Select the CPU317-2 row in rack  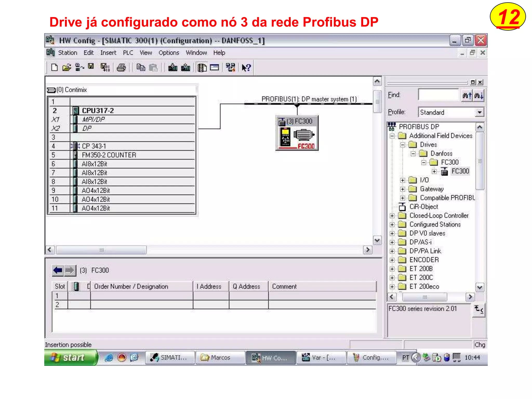(x=122, y=111)
